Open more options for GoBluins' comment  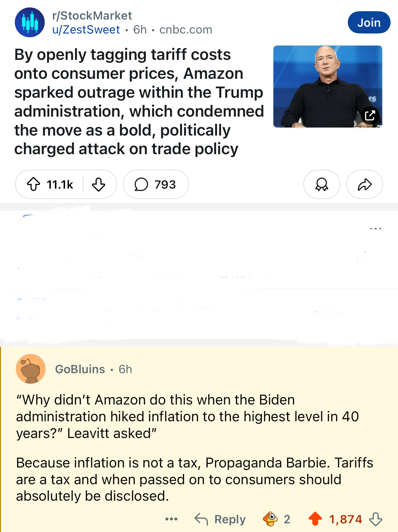[x=171, y=519]
